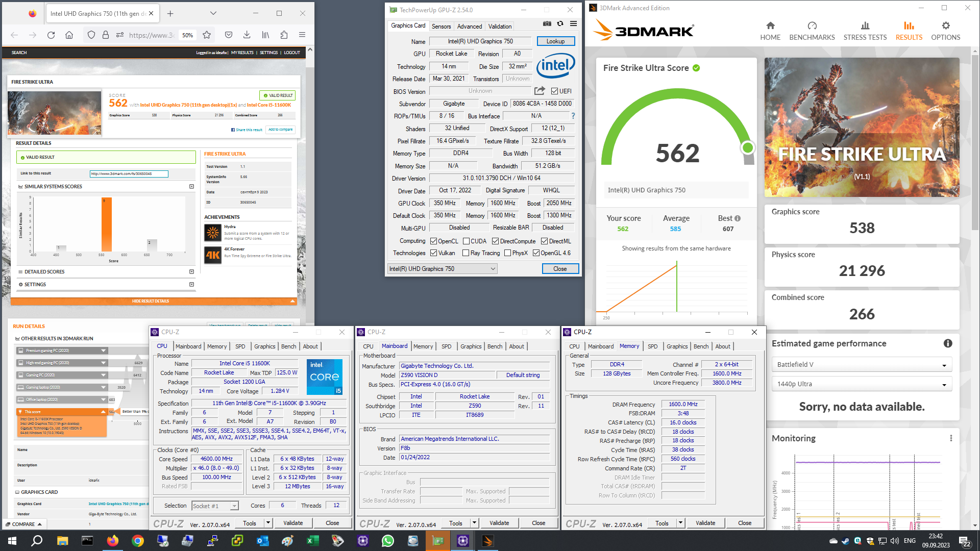The width and height of the screenshot is (980, 551).
Task: Open 3DMark Benchmarks section
Action: [x=812, y=31]
